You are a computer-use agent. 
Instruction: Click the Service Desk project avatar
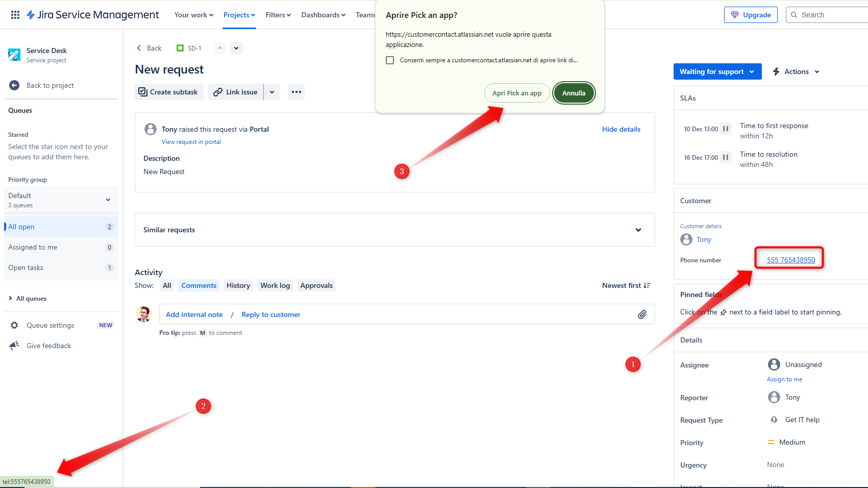tap(14, 55)
